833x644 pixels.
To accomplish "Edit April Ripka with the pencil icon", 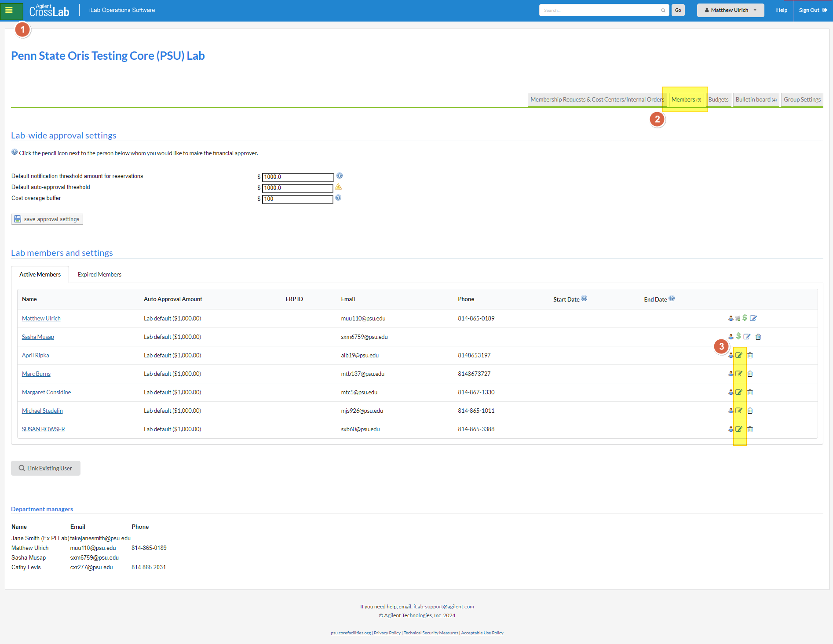I will pos(739,355).
